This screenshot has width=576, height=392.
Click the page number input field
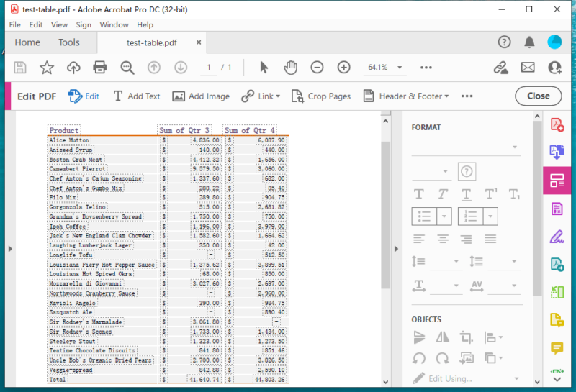pos(209,68)
